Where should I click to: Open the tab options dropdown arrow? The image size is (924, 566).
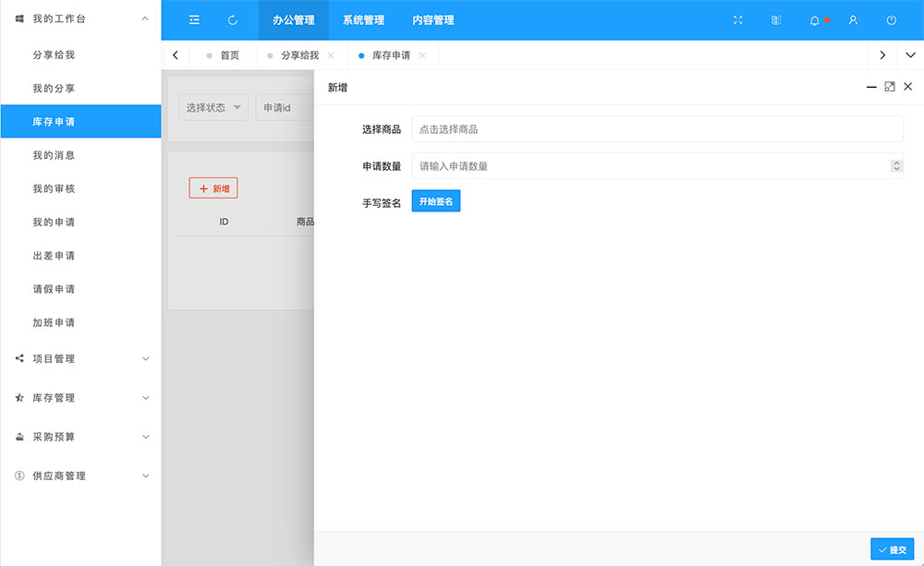910,54
